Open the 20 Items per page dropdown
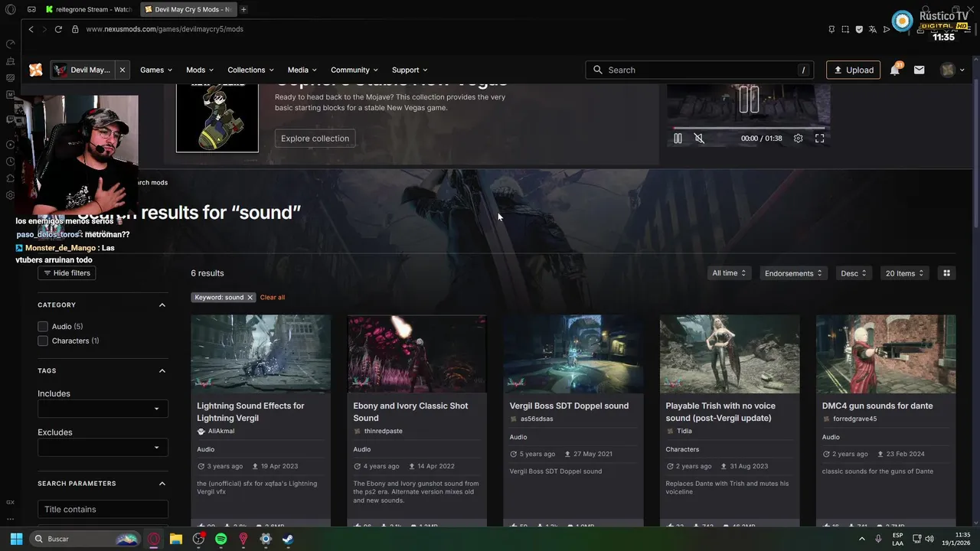 [x=904, y=273]
